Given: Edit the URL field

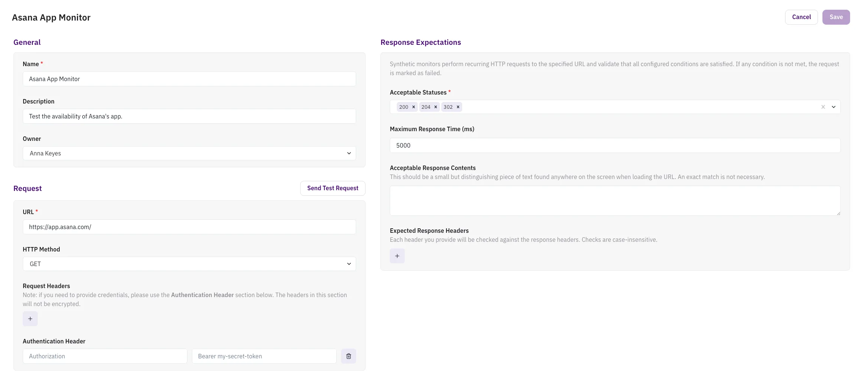Looking at the screenshot, I should 189,227.
